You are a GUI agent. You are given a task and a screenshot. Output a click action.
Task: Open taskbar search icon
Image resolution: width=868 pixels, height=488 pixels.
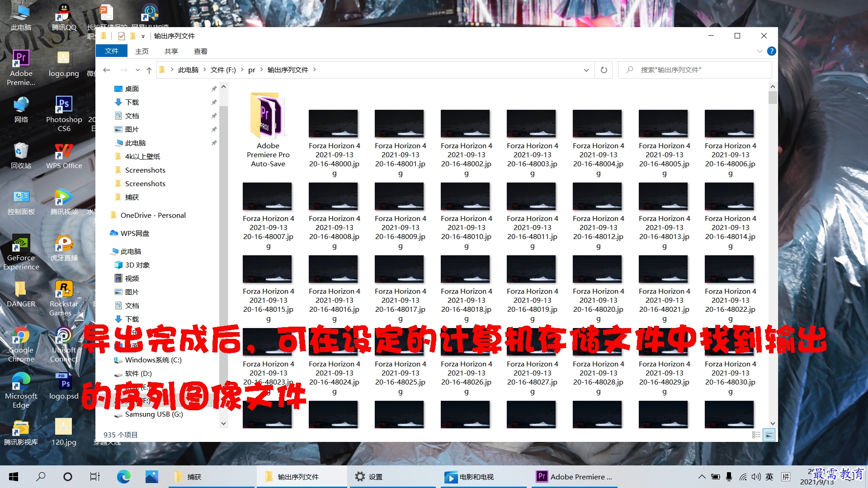(41, 477)
